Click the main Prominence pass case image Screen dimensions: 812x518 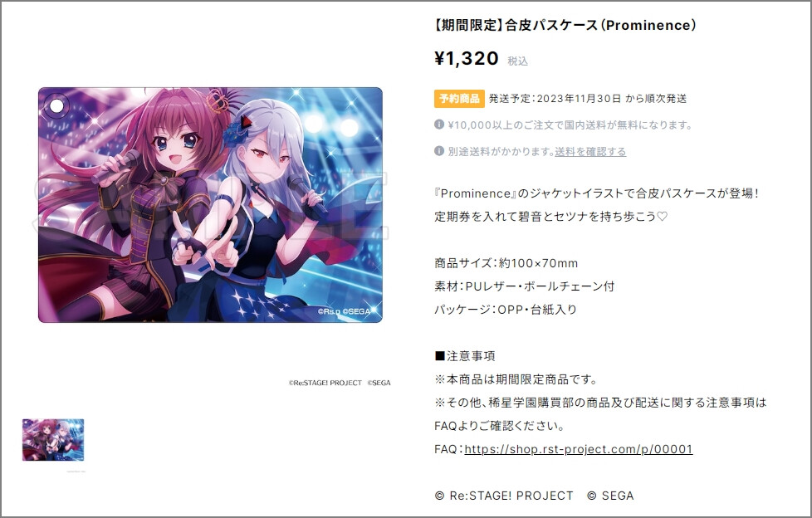tap(210, 204)
